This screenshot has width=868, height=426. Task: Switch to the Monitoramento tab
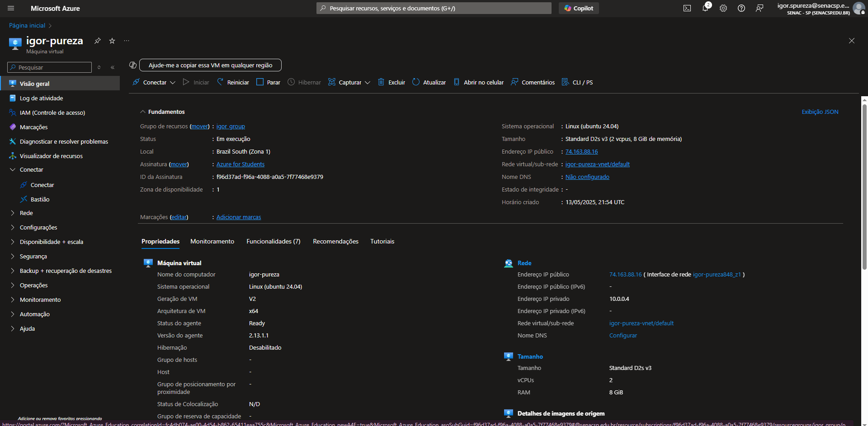point(212,241)
